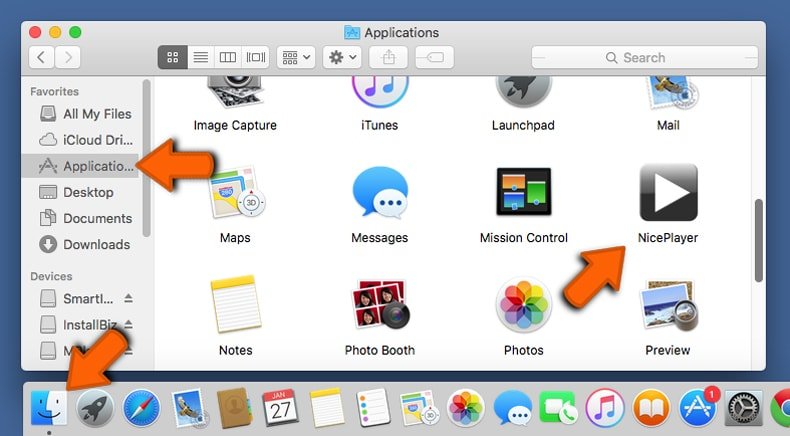Select the Photos app in Applications
Viewport: 790px width, 436px height.
[x=523, y=305]
